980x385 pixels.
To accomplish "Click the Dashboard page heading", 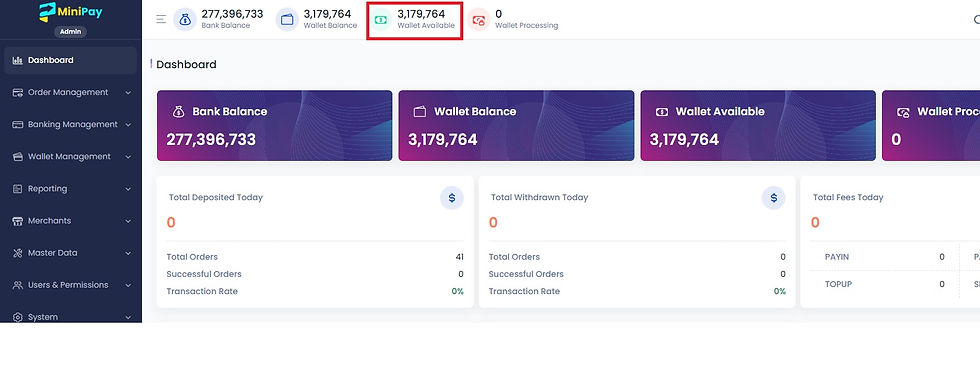I will (186, 64).
